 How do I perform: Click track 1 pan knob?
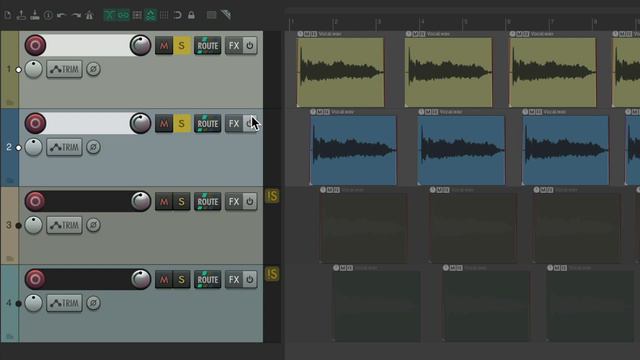pos(33,69)
